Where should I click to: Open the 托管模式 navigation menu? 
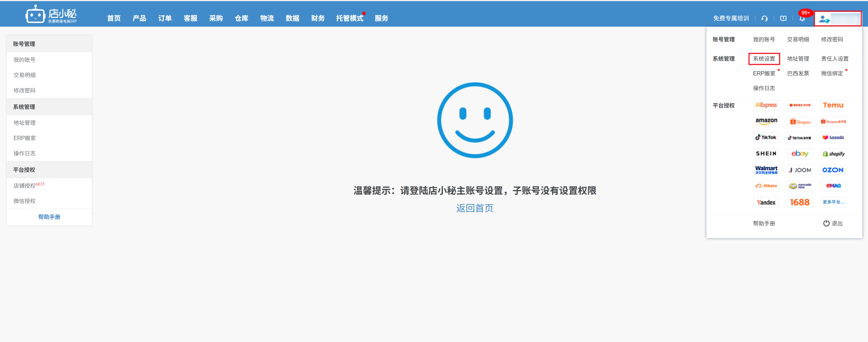click(x=350, y=18)
